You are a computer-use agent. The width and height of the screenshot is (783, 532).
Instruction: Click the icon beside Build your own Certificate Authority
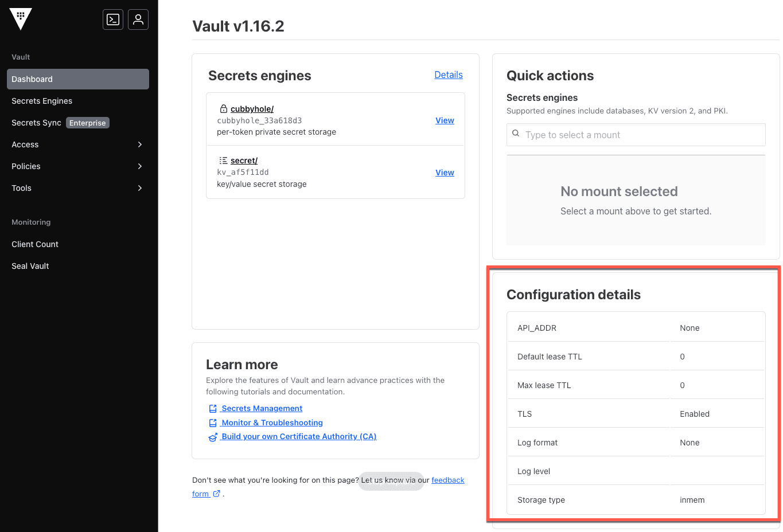click(x=213, y=437)
